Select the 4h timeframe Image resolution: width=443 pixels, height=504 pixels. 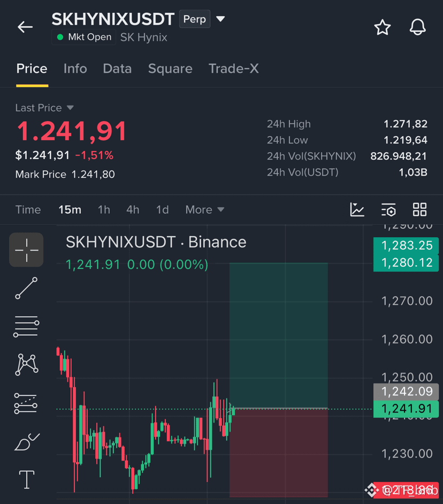coord(133,209)
